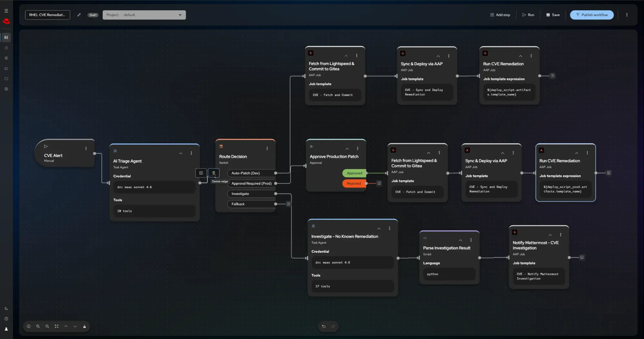The height and width of the screenshot is (339, 644).
Task: Click the pencil icon to rename workflow
Action: pos(79,15)
